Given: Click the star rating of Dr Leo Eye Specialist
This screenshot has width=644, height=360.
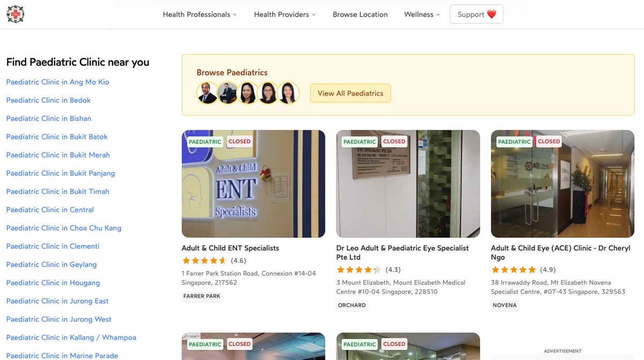Looking at the screenshot, I should pyautogui.click(x=359, y=270).
